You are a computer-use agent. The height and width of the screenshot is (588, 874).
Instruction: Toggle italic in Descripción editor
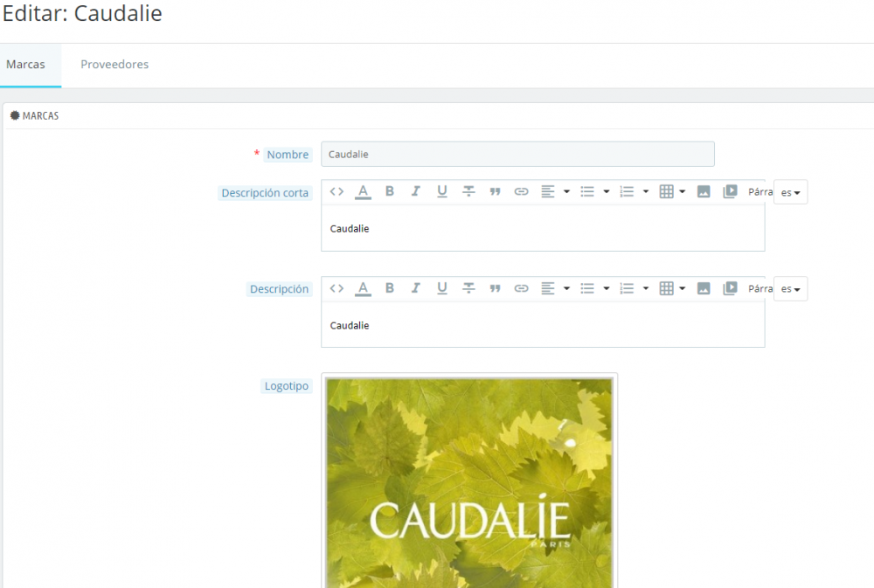point(416,288)
